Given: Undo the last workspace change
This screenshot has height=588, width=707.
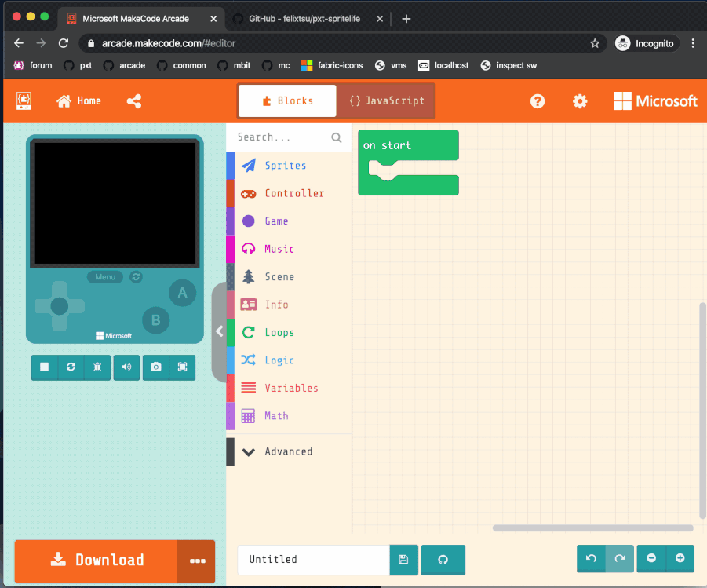Looking at the screenshot, I should pos(591,558).
